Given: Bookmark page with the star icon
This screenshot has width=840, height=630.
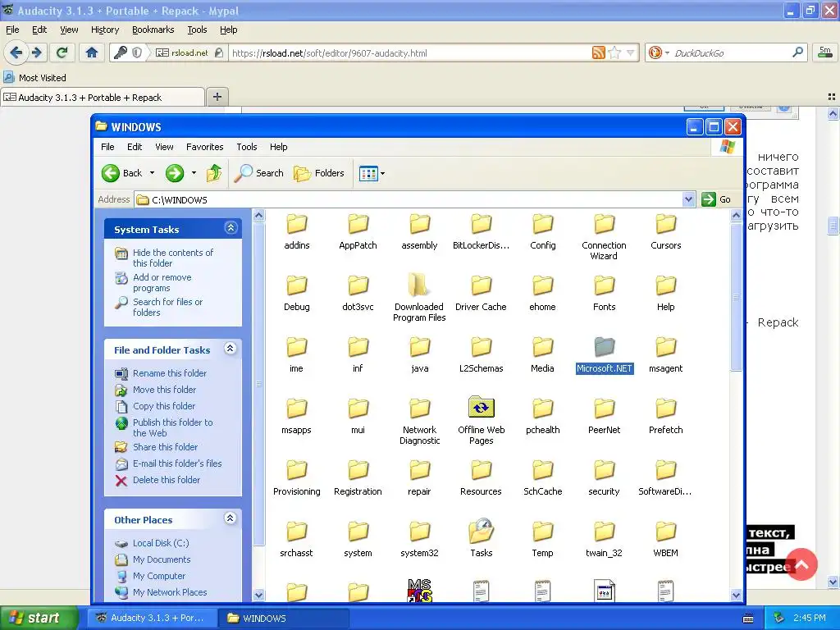Looking at the screenshot, I should [x=614, y=52].
